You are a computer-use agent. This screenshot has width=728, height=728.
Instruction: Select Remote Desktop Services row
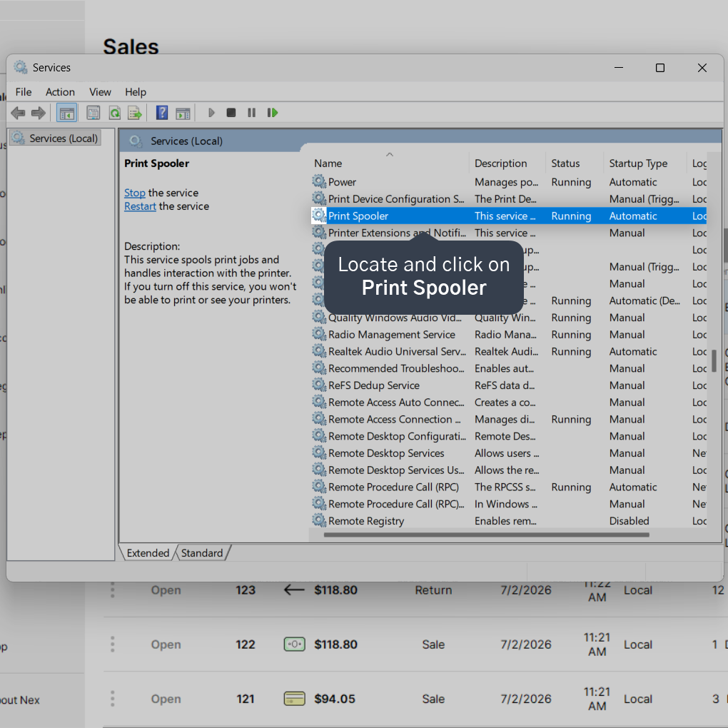(x=509, y=453)
